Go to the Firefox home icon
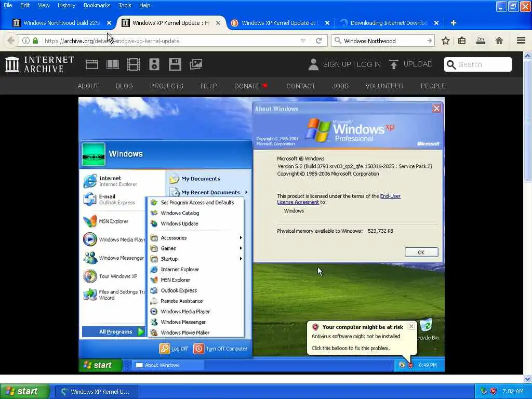 pos(499,41)
